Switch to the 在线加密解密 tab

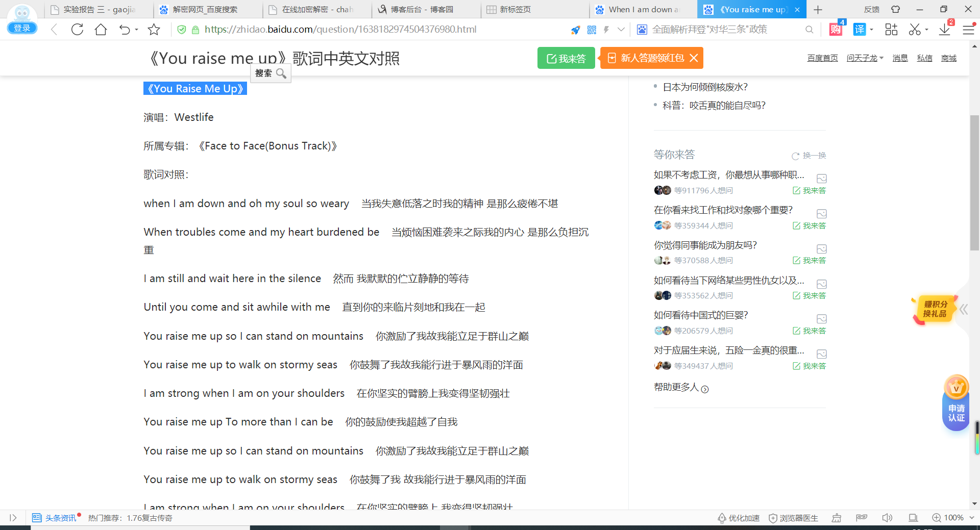coord(317,10)
